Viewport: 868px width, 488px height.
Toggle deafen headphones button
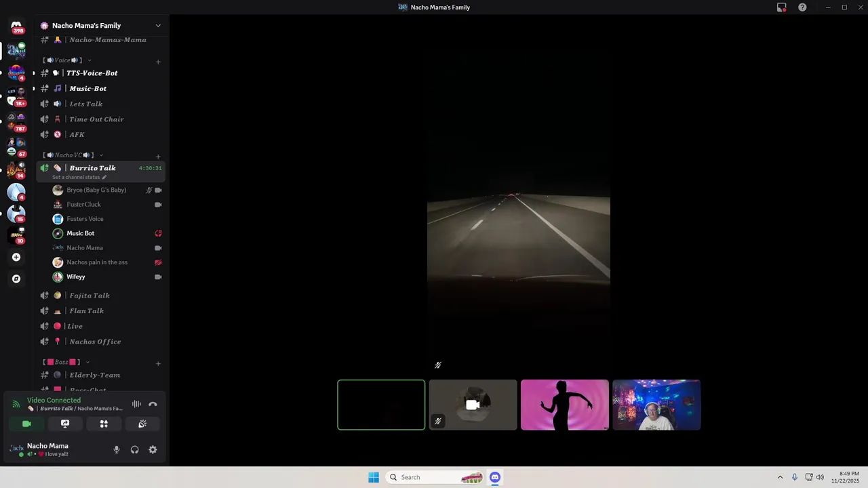point(134,449)
